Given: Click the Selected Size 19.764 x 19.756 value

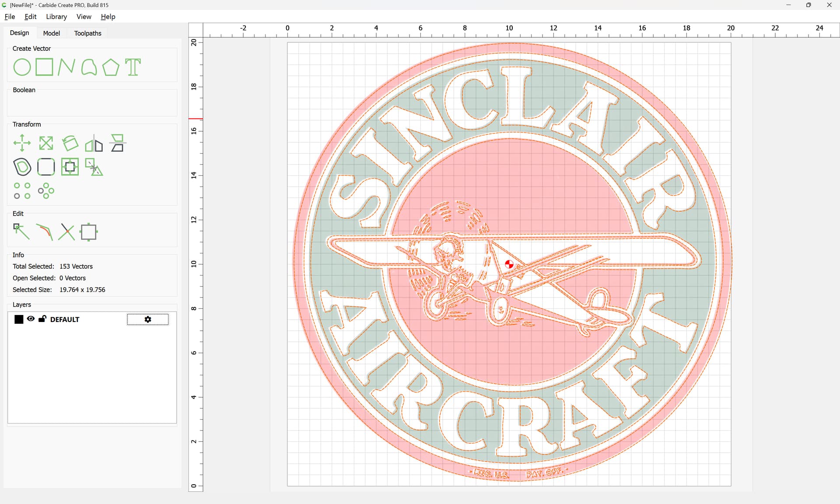Looking at the screenshot, I should click(x=82, y=290).
